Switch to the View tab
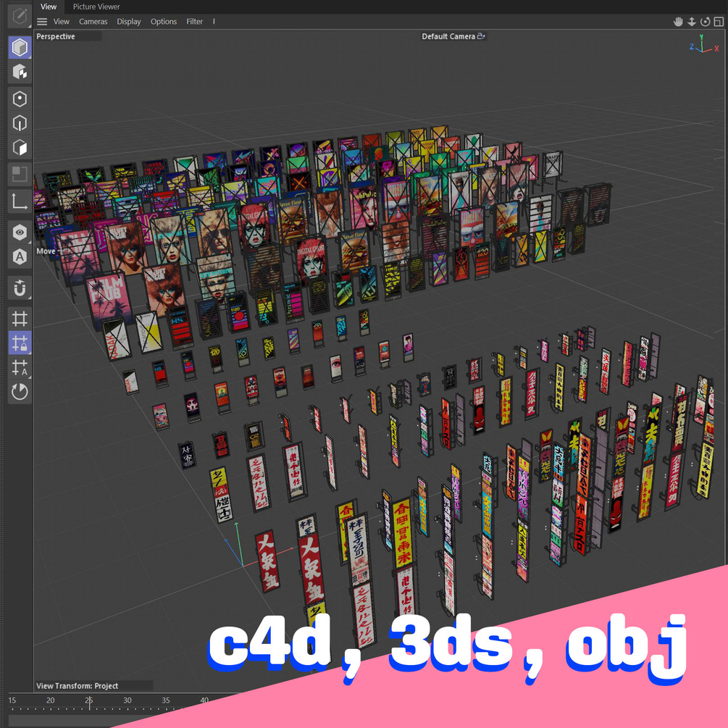 tap(49, 7)
